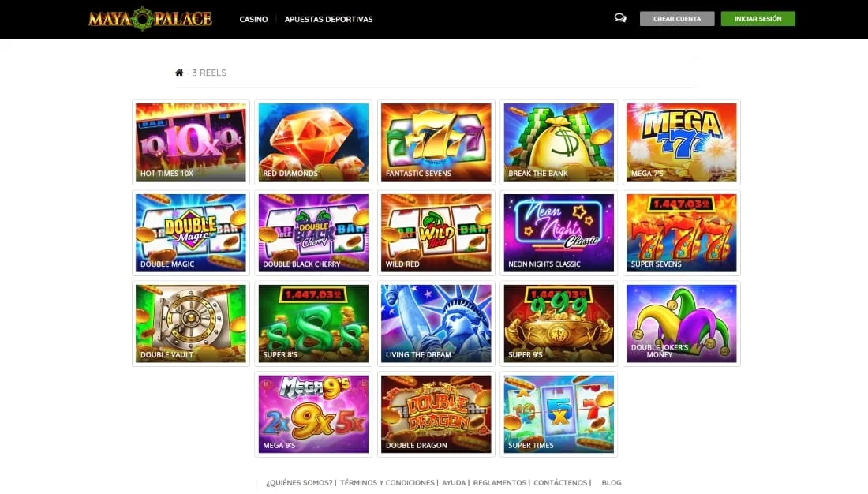This screenshot has width=868, height=494.
Task: Visit the Blog footer link
Action: 611,483
